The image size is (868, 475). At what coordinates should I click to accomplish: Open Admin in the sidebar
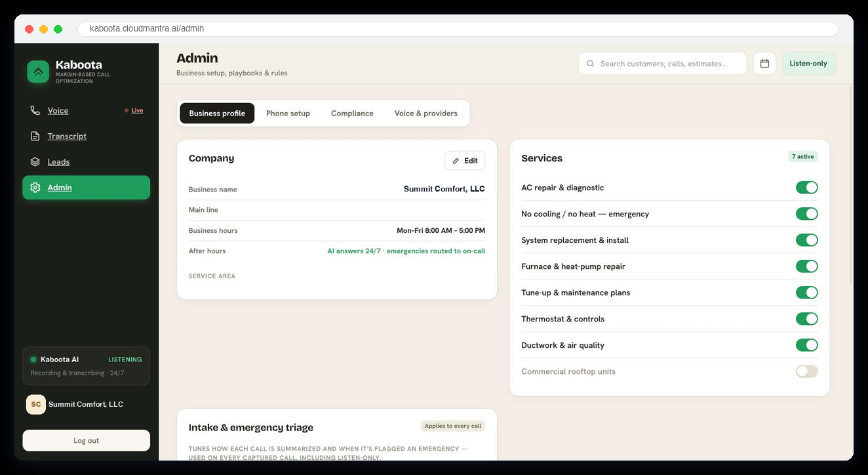(86, 187)
